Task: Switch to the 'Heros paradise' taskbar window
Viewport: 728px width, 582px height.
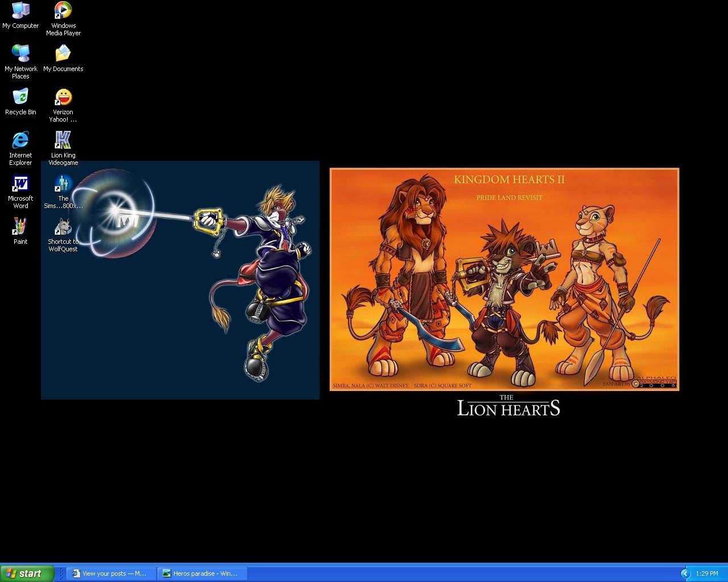Action: pos(202,573)
